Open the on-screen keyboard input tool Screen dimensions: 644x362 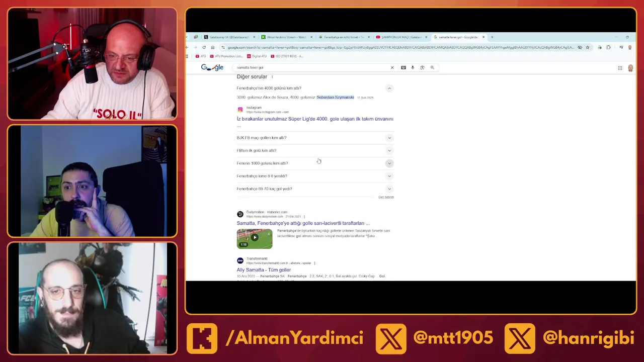pos(403,67)
